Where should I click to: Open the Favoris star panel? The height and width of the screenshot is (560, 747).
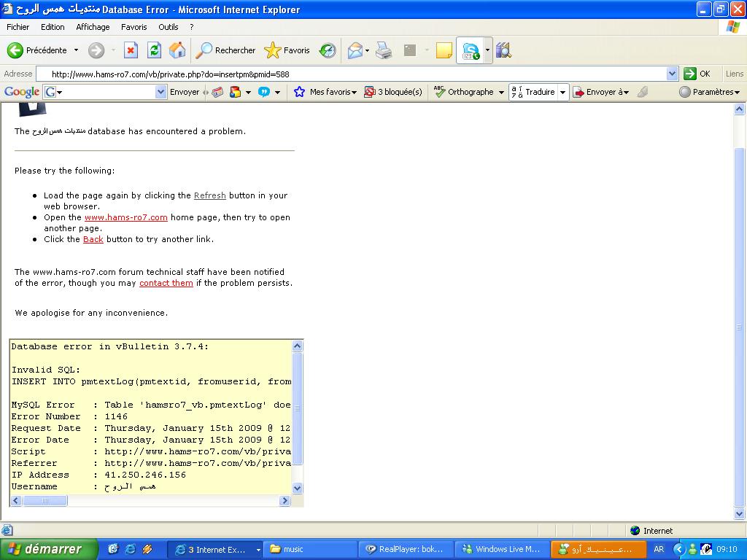tap(287, 50)
